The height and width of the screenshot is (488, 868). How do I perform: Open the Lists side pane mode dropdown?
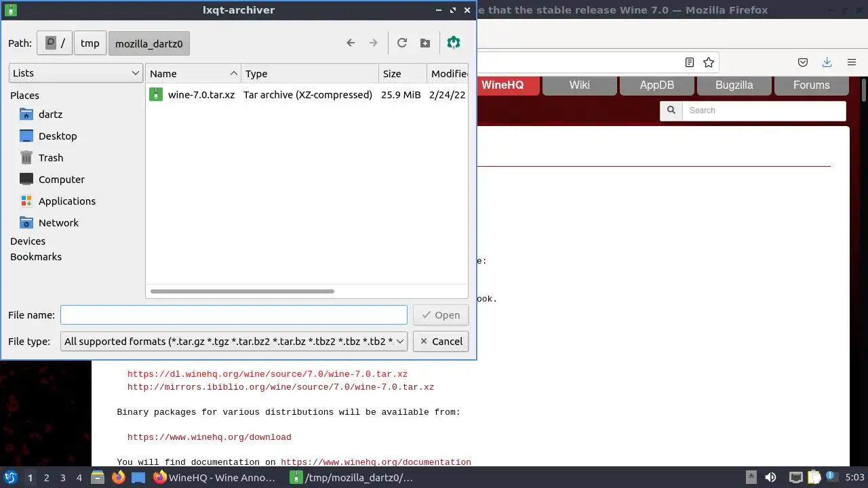(x=76, y=73)
